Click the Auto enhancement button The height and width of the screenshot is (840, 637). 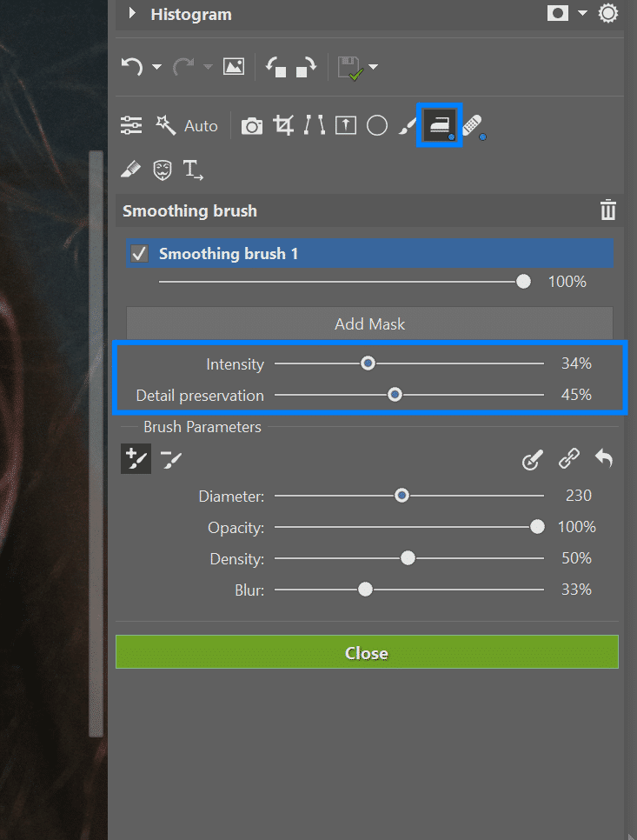187,126
